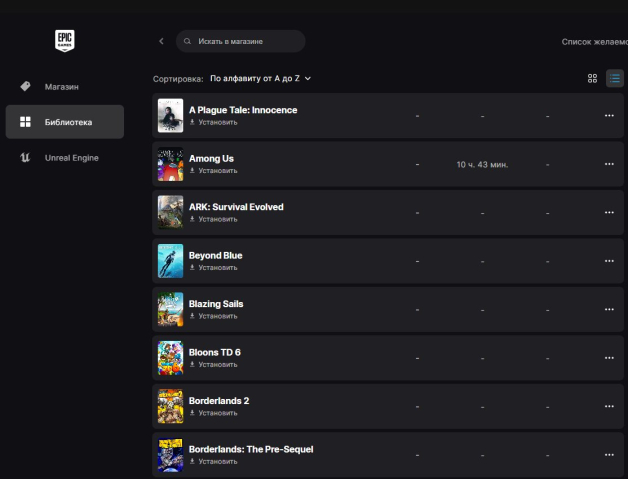Show more options for Beyond Blue
The height and width of the screenshot is (479, 628).
pyautogui.click(x=609, y=261)
